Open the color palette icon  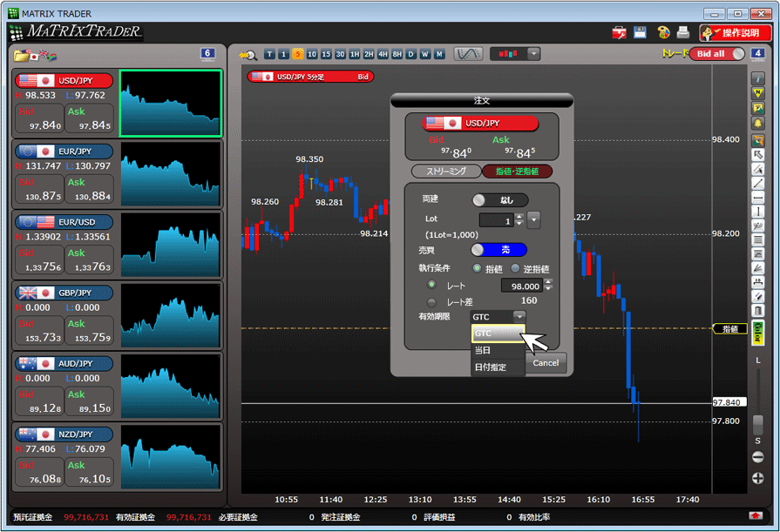[x=663, y=32]
